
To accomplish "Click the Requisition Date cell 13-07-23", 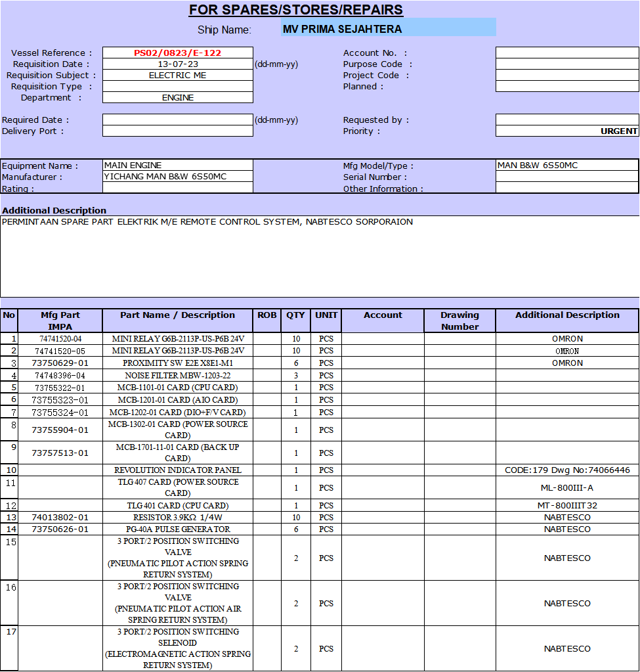I will click(178, 64).
